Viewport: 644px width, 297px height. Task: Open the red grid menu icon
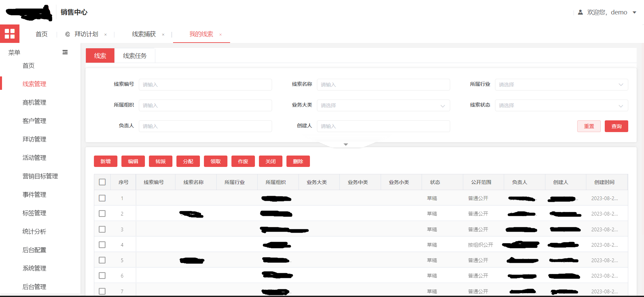click(x=10, y=34)
